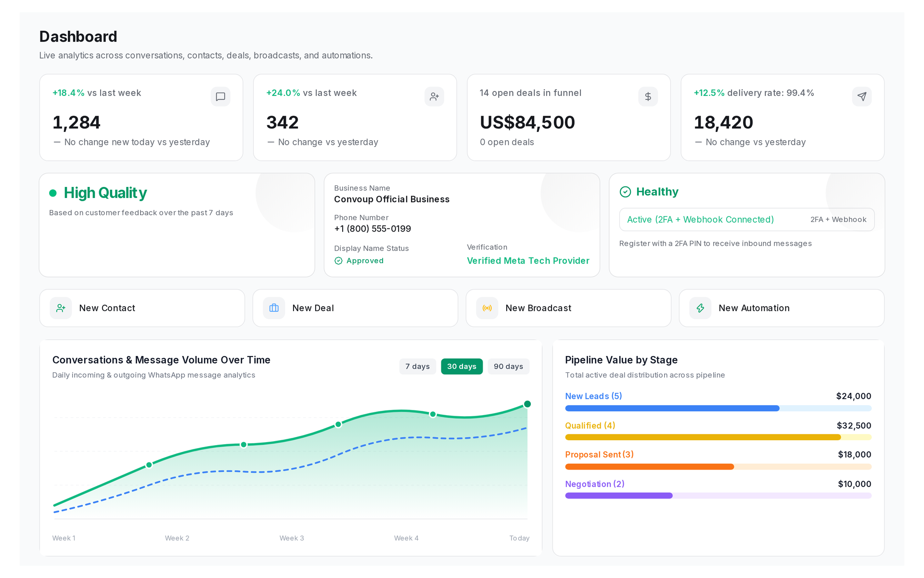Click the chat bubble icon on conversations card

click(x=220, y=97)
